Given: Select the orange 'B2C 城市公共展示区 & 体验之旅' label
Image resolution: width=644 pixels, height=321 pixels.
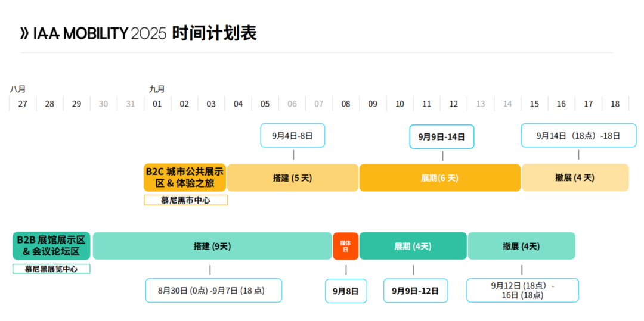Looking at the screenshot, I should (x=185, y=177).
